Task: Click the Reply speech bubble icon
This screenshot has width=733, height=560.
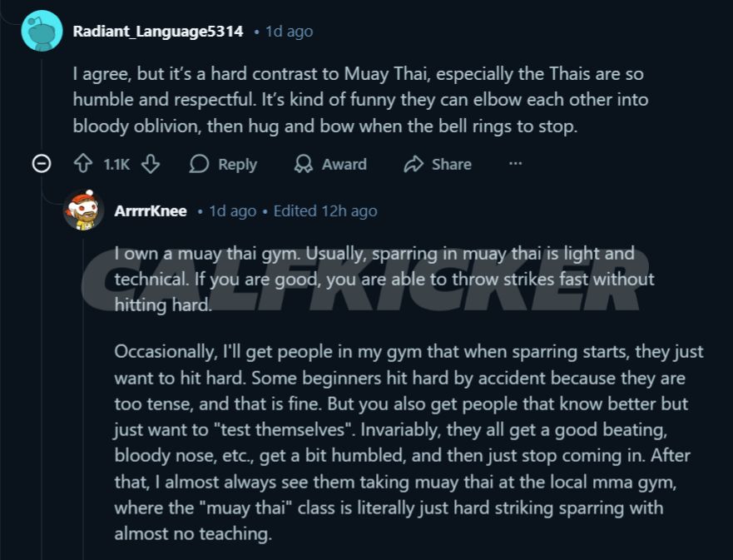Action: coord(199,164)
